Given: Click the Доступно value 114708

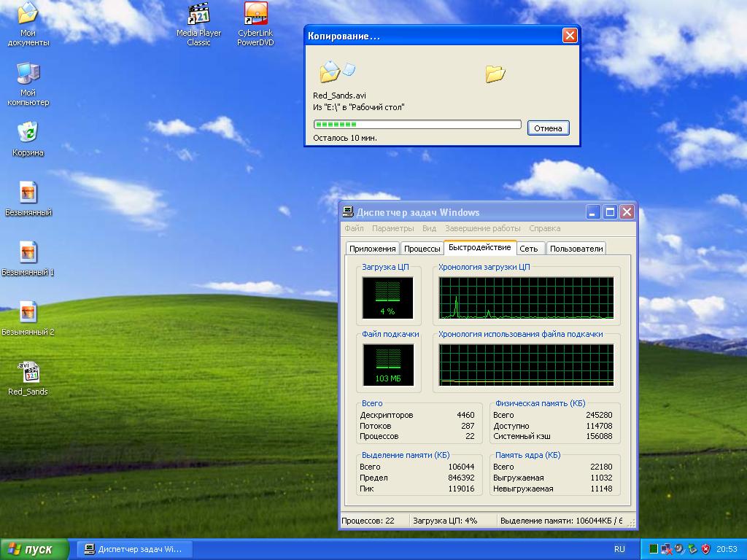Looking at the screenshot, I should (x=599, y=426).
